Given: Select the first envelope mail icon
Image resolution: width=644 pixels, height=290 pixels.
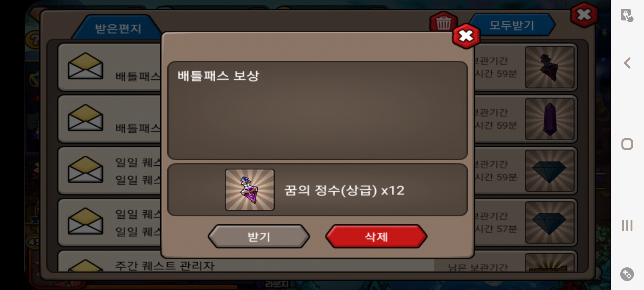Looking at the screenshot, I should tap(85, 66).
